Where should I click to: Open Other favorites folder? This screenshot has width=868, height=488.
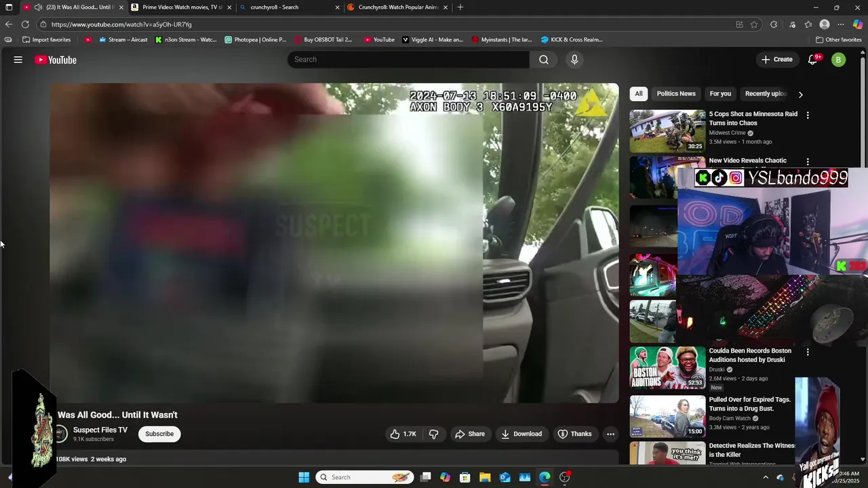pos(838,39)
